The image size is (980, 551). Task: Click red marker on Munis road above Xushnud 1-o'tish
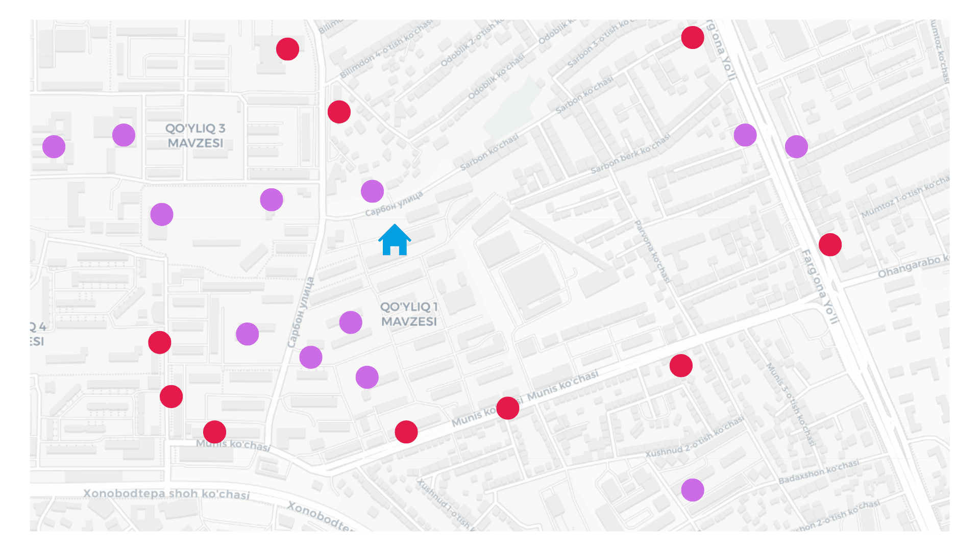point(406,432)
